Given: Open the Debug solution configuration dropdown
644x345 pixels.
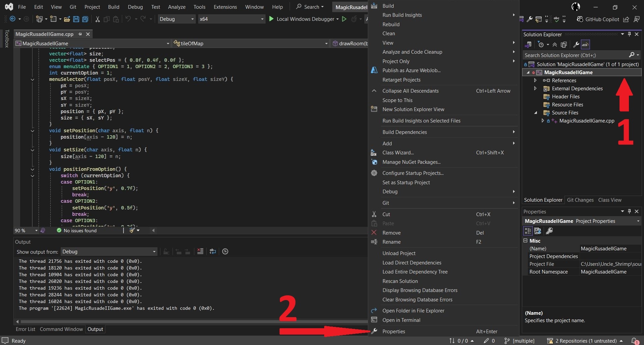Looking at the screenshot, I should (x=177, y=19).
